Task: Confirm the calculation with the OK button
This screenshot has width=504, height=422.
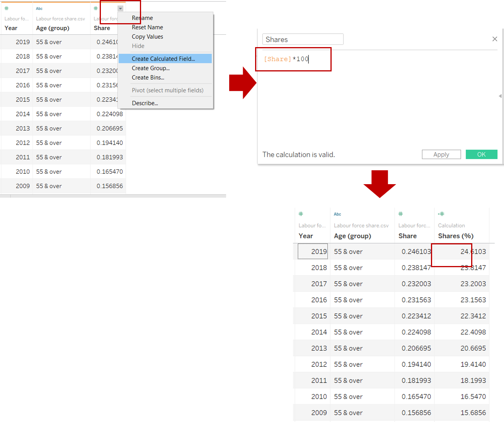Action: [x=481, y=154]
